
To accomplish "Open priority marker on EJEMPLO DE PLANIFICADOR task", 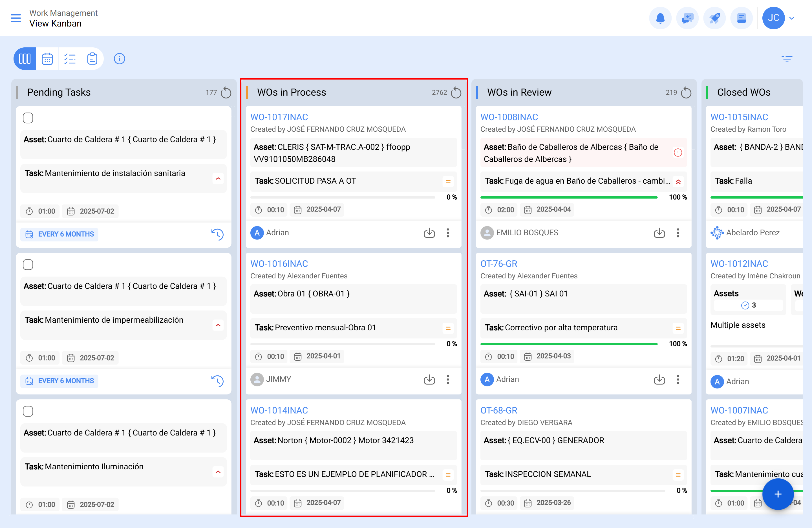I will click(x=448, y=475).
